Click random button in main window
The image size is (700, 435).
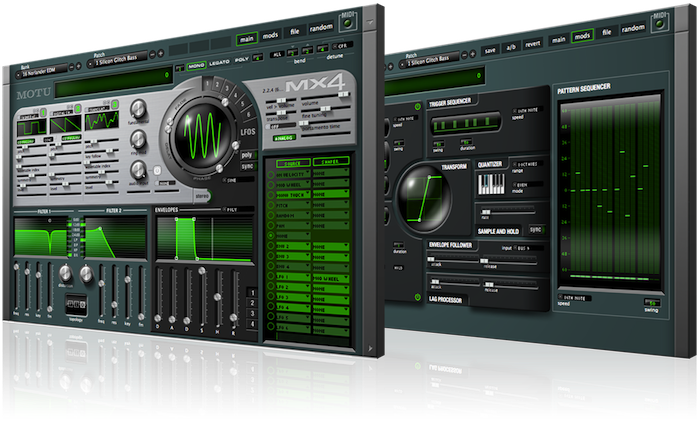pos(321,27)
